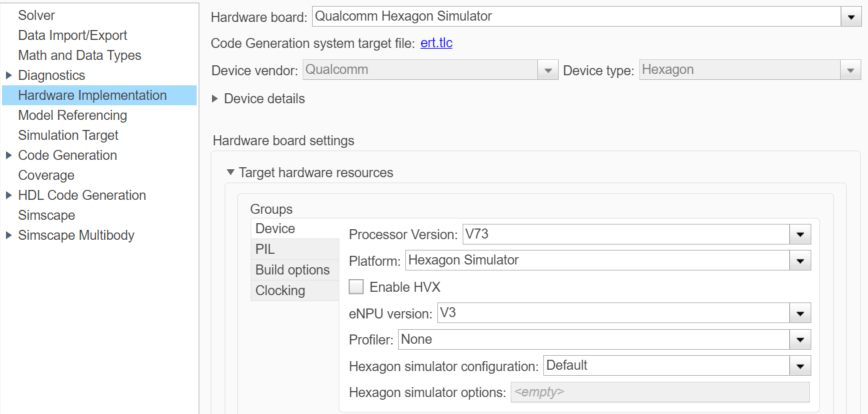Expand the HDL Code Generation node
Viewport: 868px width, 414px height.
[x=9, y=195]
